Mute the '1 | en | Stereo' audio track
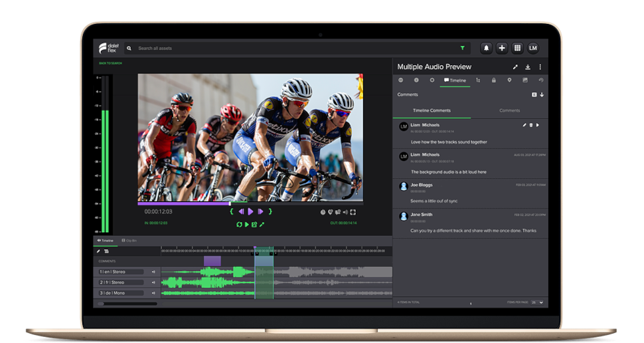The image size is (644, 343). click(153, 272)
